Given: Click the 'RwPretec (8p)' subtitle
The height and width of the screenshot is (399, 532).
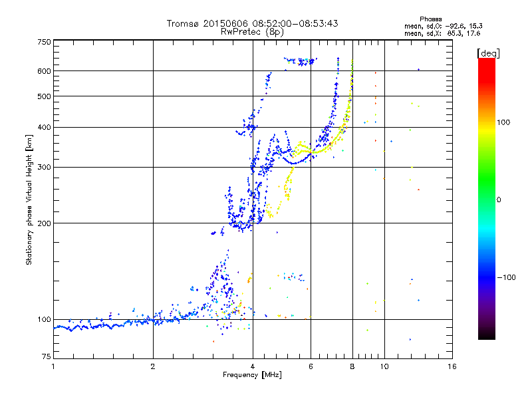Looking at the screenshot, I should (x=252, y=32).
